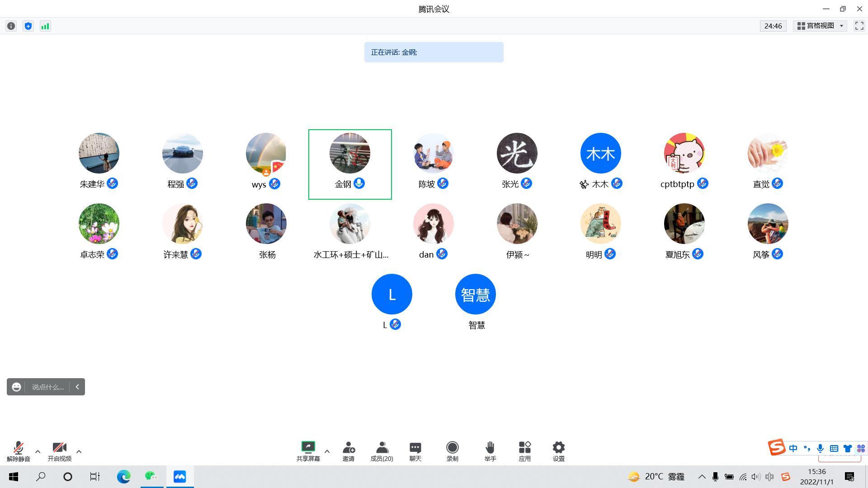This screenshot has height=488, width=868.
Task: Click 风筝's muted microphone icon
Action: (777, 254)
